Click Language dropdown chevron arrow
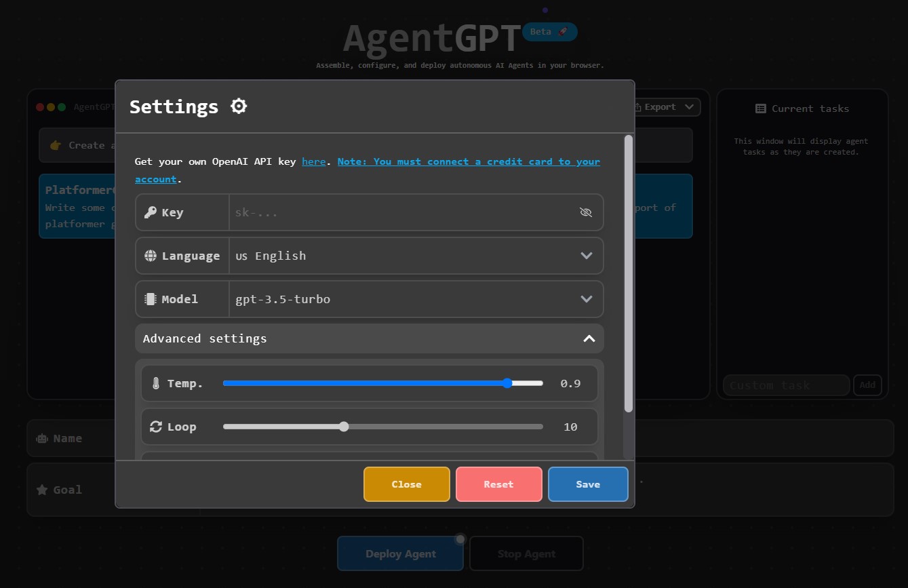 [x=587, y=256]
